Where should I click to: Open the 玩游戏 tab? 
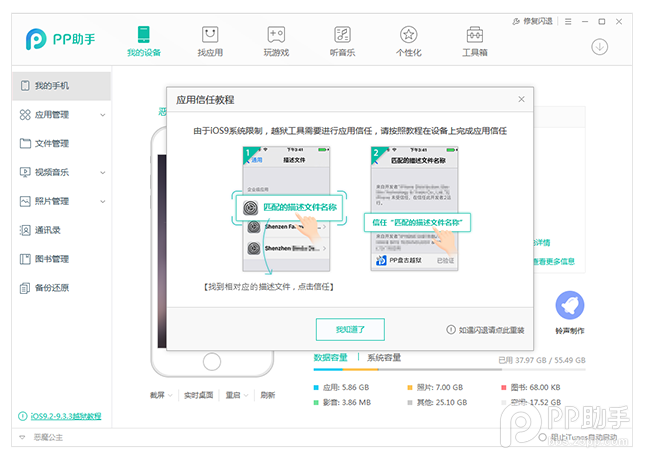click(x=276, y=41)
